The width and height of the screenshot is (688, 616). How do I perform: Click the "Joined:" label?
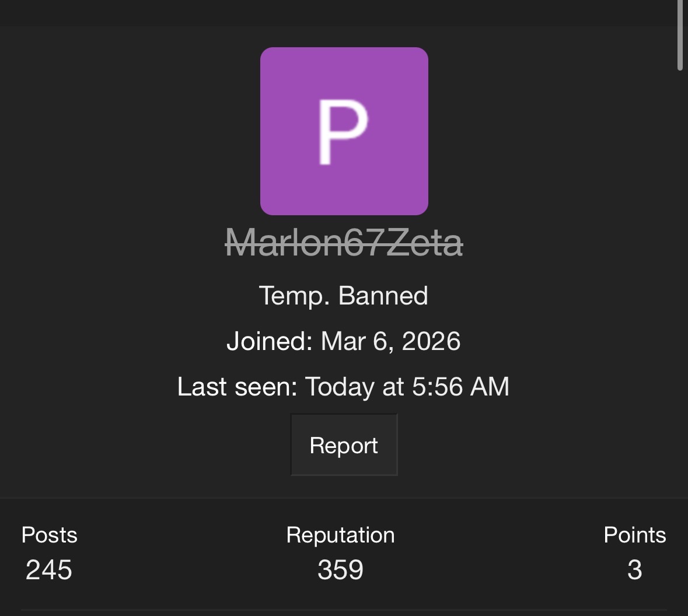270,341
